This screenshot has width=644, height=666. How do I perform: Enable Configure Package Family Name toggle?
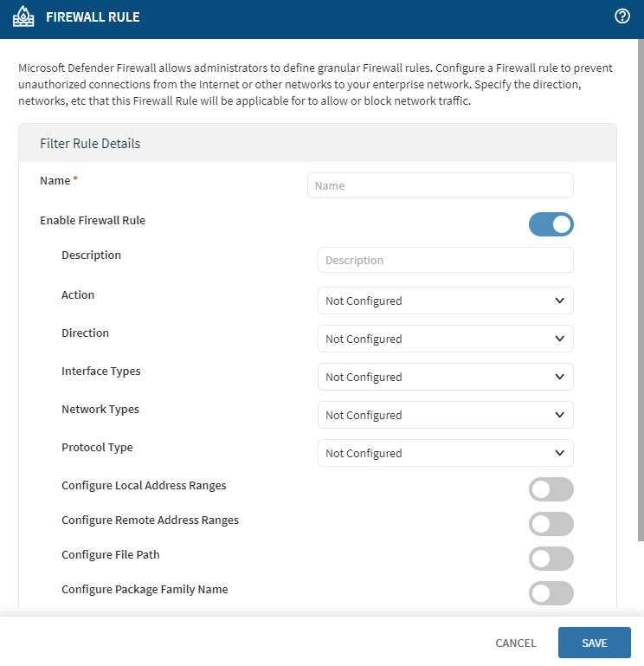pyautogui.click(x=551, y=593)
